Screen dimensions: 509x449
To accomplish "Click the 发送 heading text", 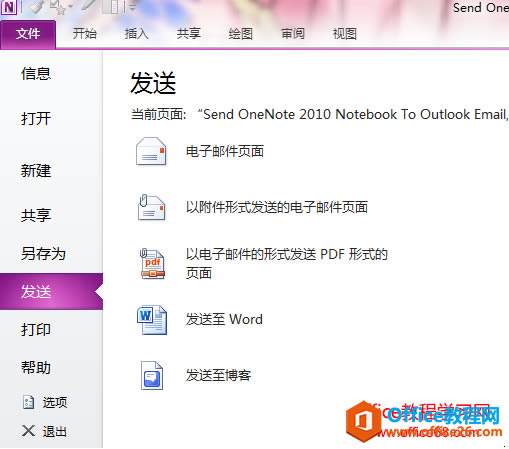I will [x=153, y=83].
